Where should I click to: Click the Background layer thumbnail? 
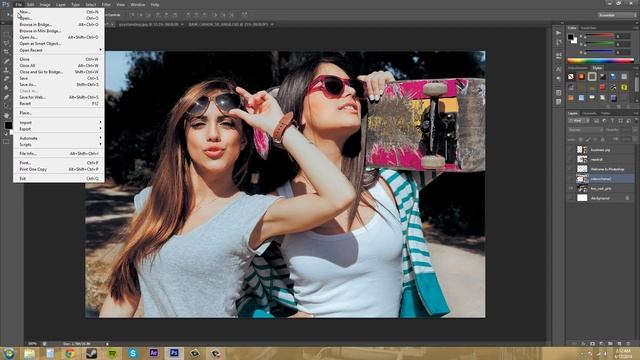[x=582, y=198]
